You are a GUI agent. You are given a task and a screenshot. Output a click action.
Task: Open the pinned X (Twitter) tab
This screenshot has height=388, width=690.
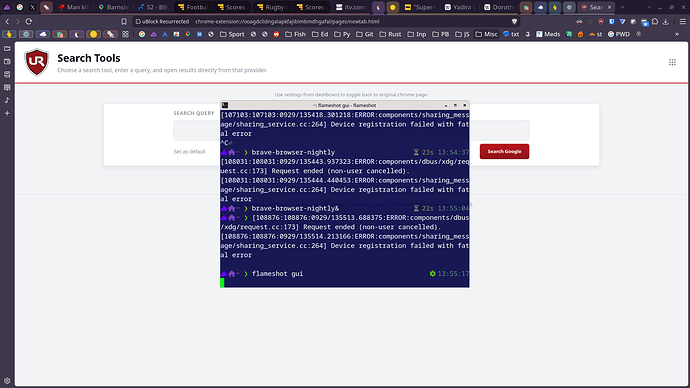point(33,7)
